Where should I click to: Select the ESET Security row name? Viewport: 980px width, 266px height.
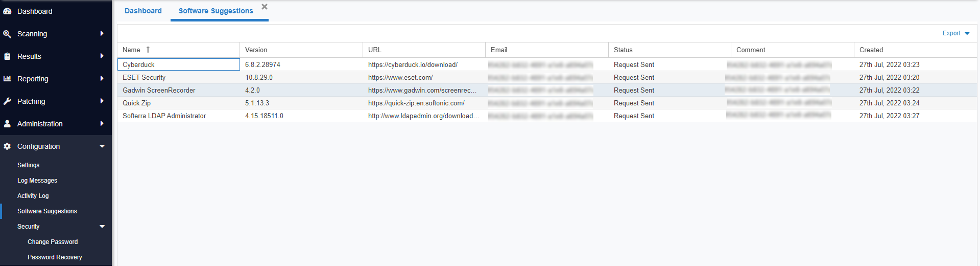point(144,77)
